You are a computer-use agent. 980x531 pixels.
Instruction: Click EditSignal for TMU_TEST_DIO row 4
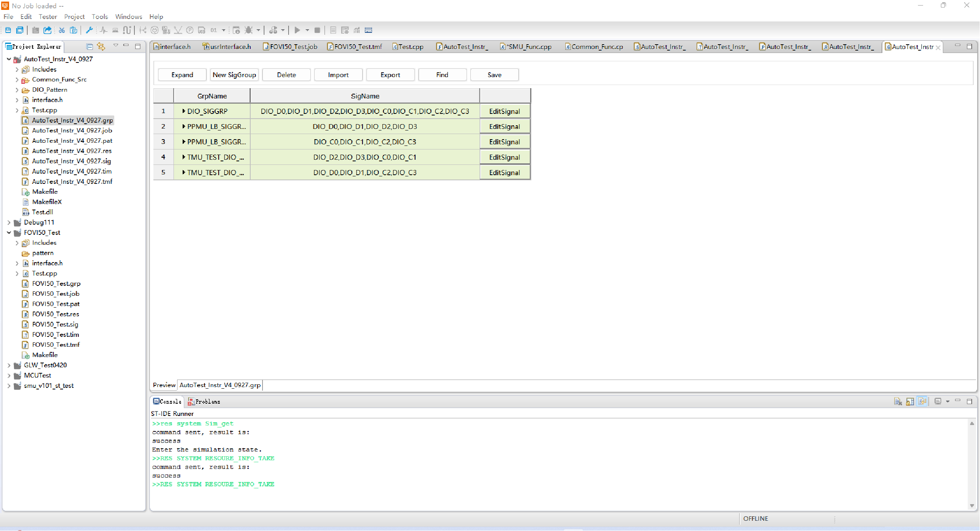pos(504,157)
